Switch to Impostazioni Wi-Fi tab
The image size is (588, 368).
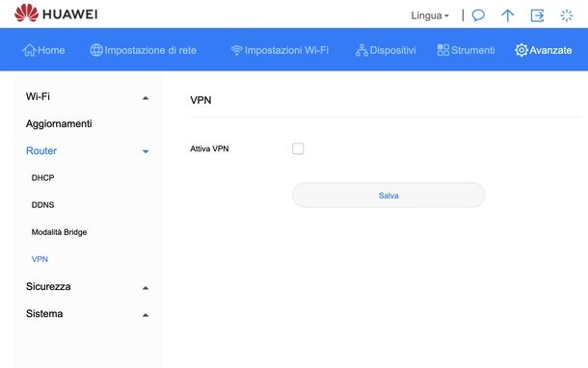pyautogui.click(x=280, y=50)
